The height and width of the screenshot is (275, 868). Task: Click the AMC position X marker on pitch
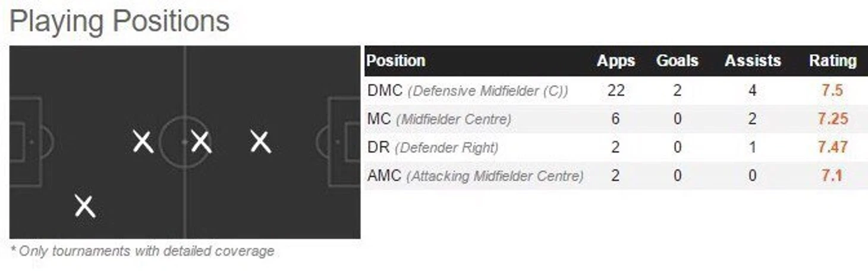click(x=260, y=142)
